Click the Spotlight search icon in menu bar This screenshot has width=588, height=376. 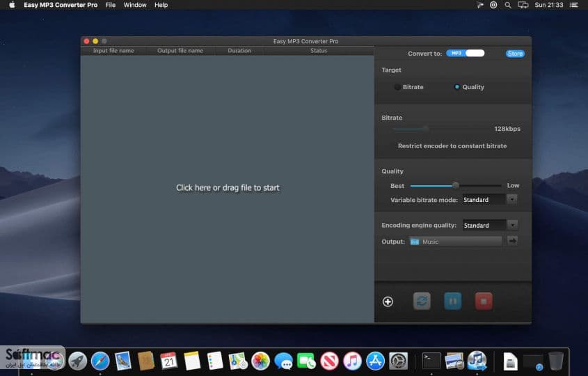(508, 5)
